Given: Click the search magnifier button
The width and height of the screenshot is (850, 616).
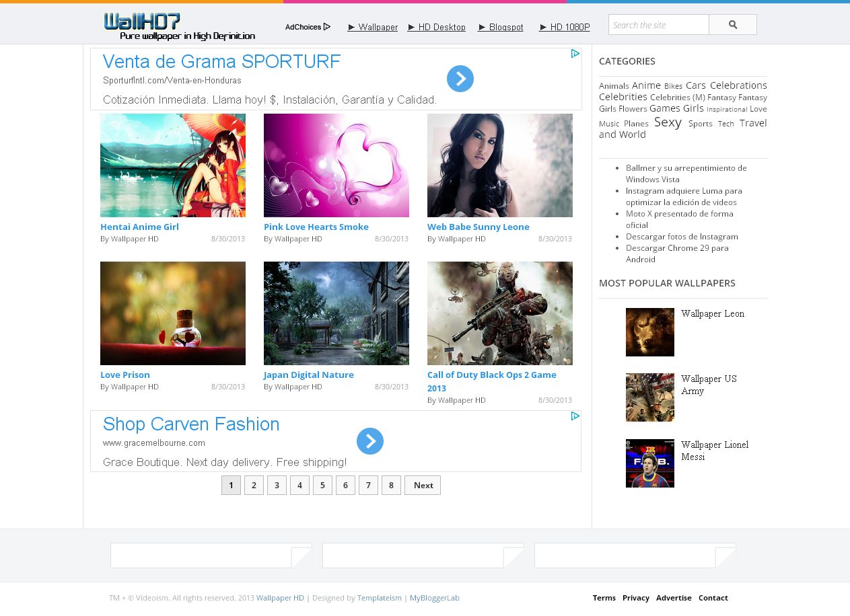Looking at the screenshot, I should 733,25.
